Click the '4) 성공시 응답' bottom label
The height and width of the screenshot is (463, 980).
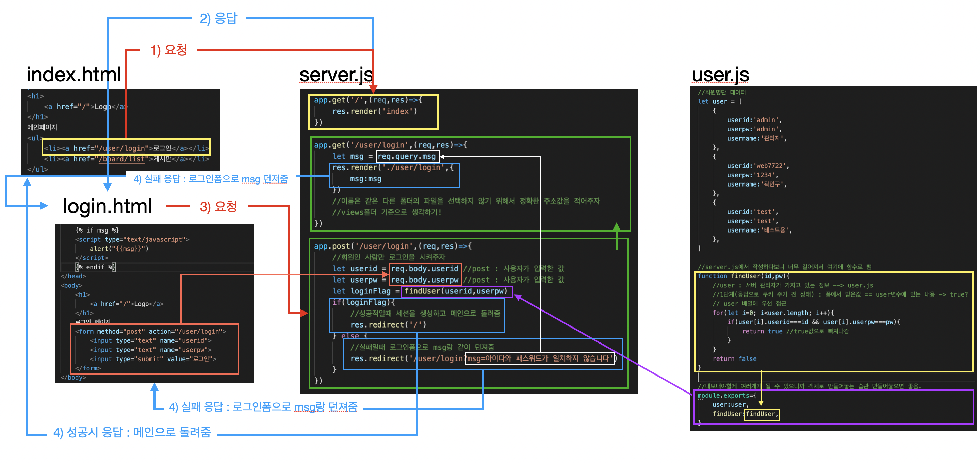[132, 432]
